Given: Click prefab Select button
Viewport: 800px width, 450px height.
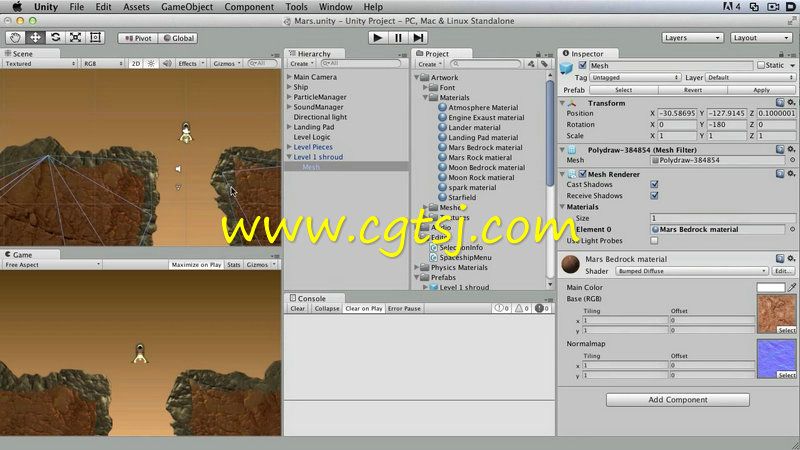Looking at the screenshot, I should 623,90.
